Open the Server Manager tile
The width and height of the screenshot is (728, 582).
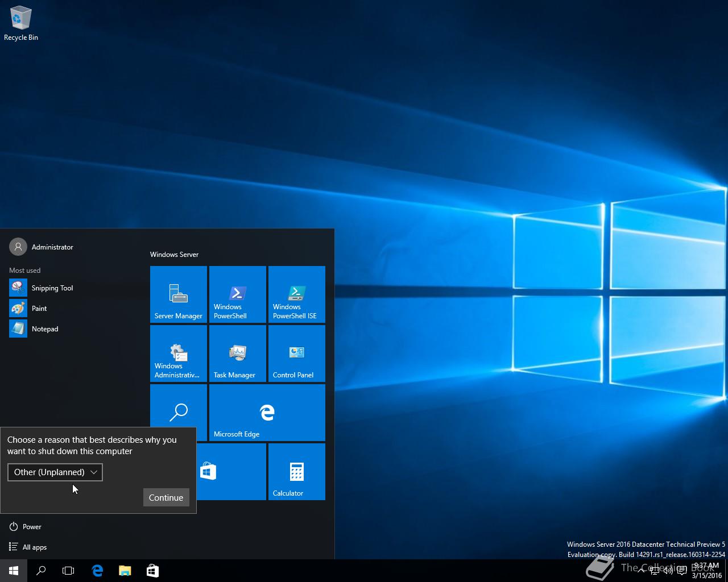coord(179,294)
